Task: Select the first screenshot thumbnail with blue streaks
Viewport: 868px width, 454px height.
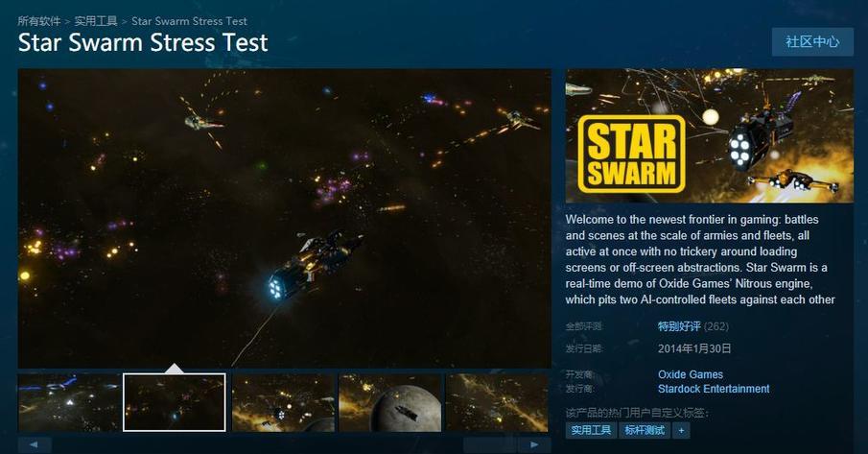Action: click(68, 402)
